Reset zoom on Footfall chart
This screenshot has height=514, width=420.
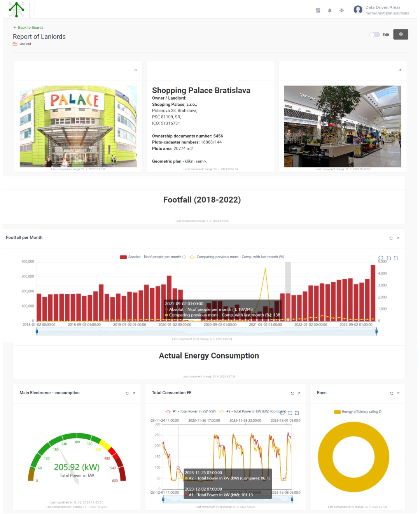396,258
